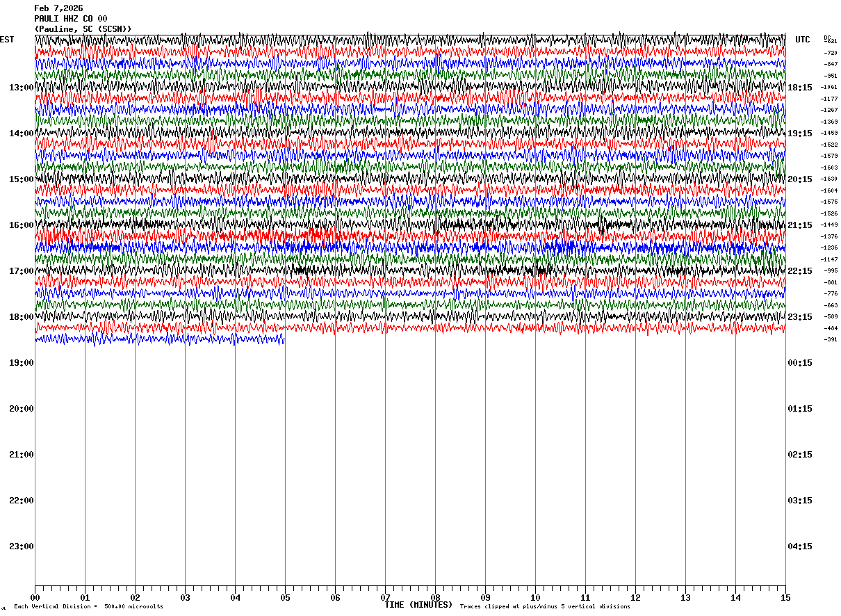
Task: Select the 'PAULI HHZ CO 00' station label
Action: [71, 19]
